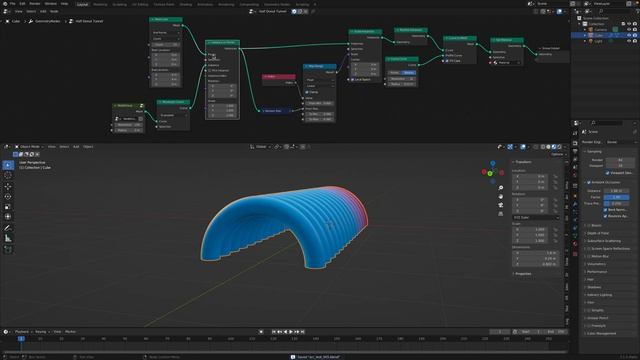Toggle Ambient Occlusion checkbox
The height and width of the screenshot is (360, 640).
tap(589, 182)
